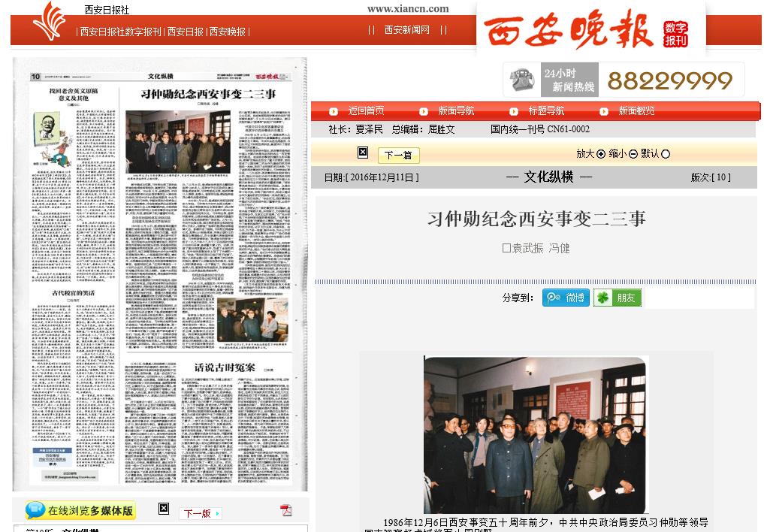
Task: Click the zoom out (缩小) minus icon
Action: coord(633,154)
